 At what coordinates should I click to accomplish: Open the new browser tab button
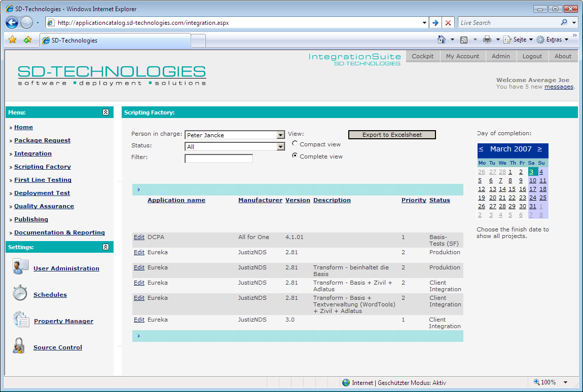(198, 41)
